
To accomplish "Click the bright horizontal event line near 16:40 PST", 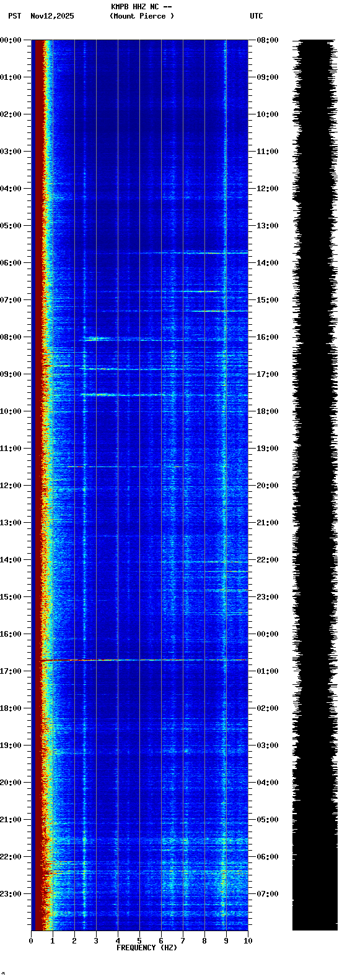I will (x=144, y=660).
